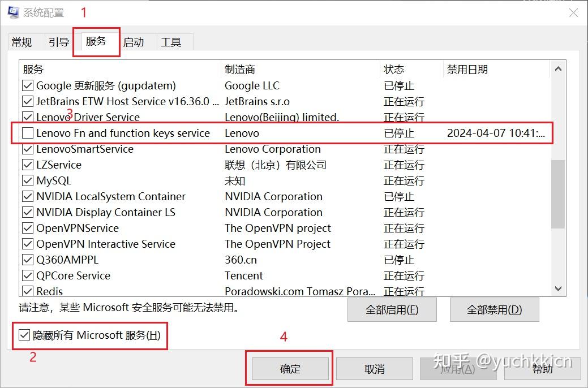Uncheck NVIDIA Display Container LS checkbox
588x388 pixels.
pyautogui.click(x=27, y=212)
